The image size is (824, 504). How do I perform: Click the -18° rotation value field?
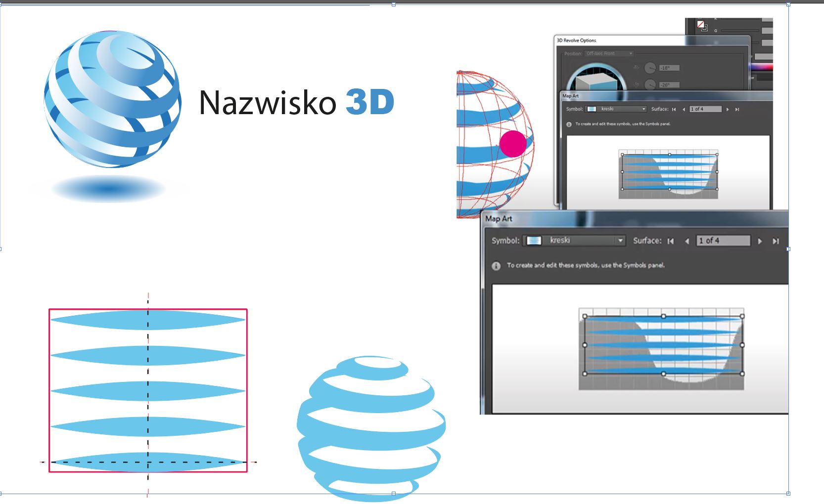669,68
